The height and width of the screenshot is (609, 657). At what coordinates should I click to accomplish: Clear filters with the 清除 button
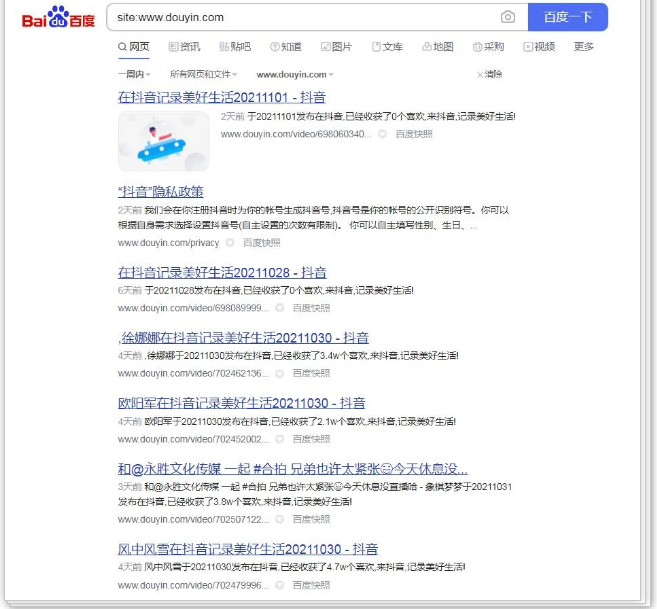(489, 74)
